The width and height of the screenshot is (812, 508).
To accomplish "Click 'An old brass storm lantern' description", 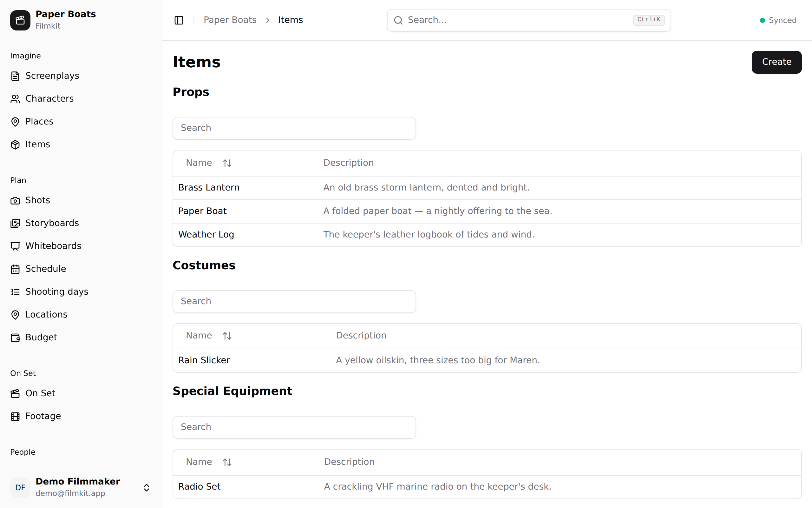I will pyautogui.click(x=426, y=187).
